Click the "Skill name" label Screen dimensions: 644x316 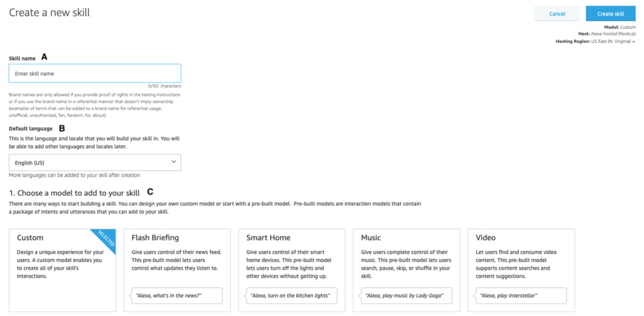22,58
